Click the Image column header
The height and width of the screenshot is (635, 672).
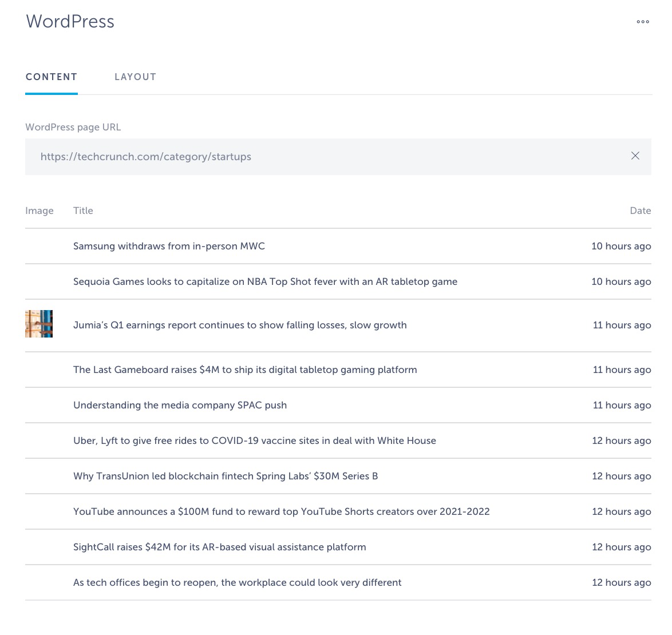coord(39,211)
